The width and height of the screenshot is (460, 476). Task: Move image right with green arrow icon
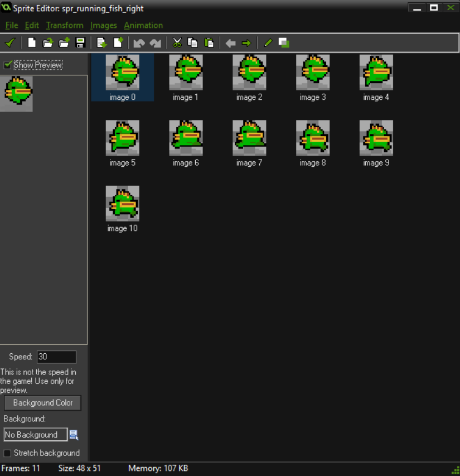(246, 43)
